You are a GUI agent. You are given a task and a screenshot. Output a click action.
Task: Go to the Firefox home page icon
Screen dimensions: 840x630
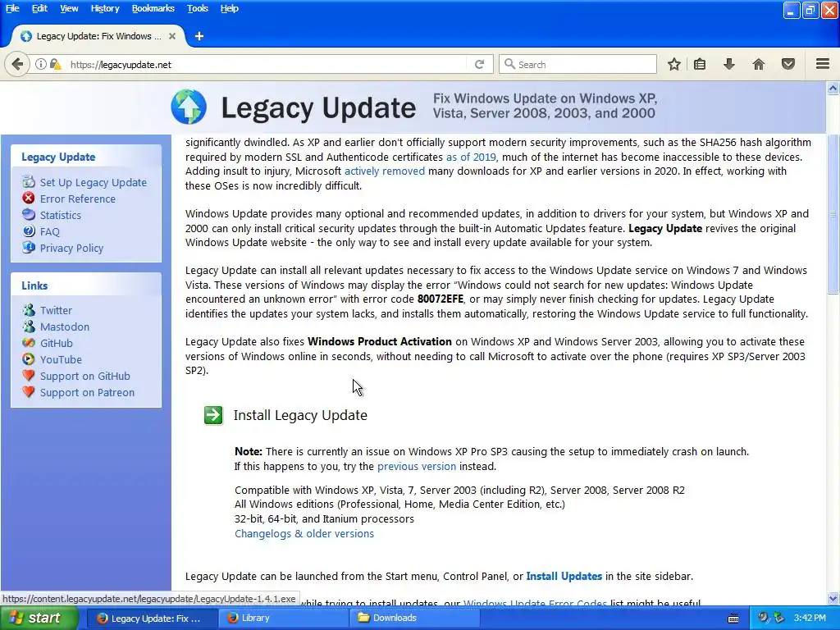759,64
